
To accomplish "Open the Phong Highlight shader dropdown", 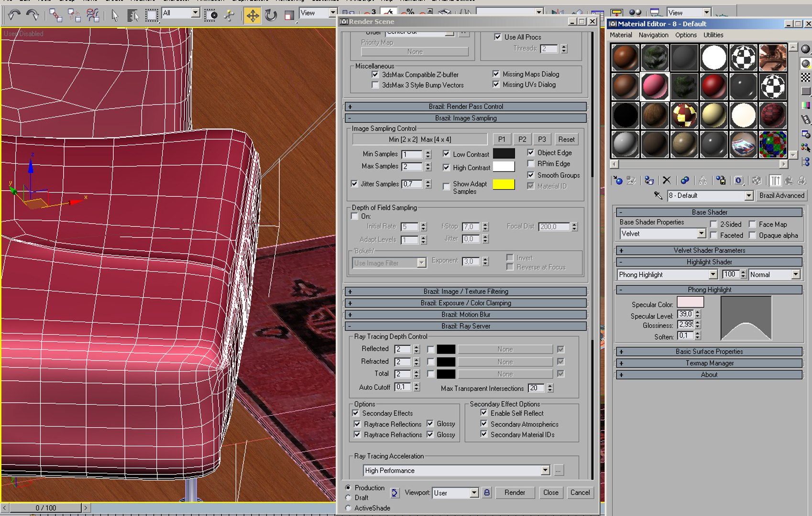I will tap(713, 274).
